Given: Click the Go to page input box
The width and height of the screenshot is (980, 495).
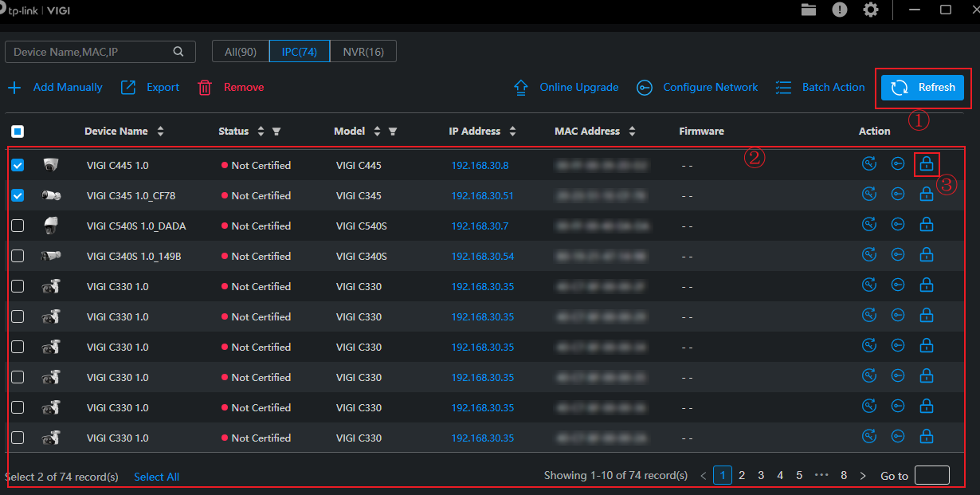Looking at the screenshot, I should 932,476.
